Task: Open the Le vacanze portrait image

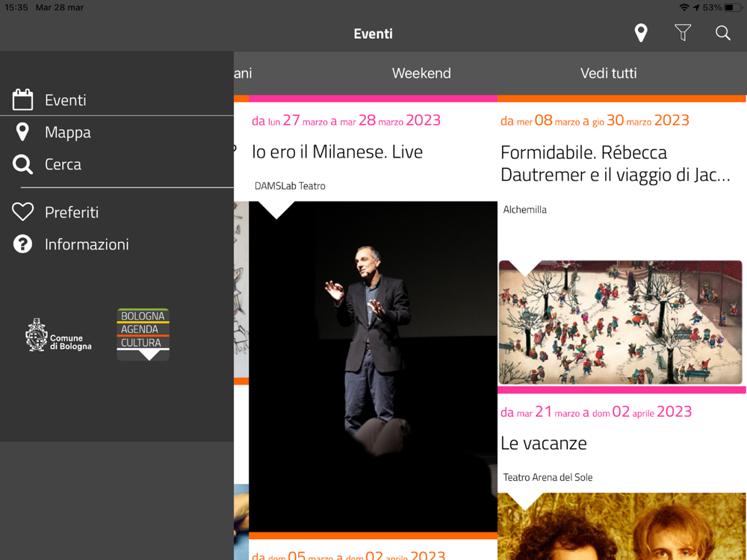Action: click(x=622, y=526)
